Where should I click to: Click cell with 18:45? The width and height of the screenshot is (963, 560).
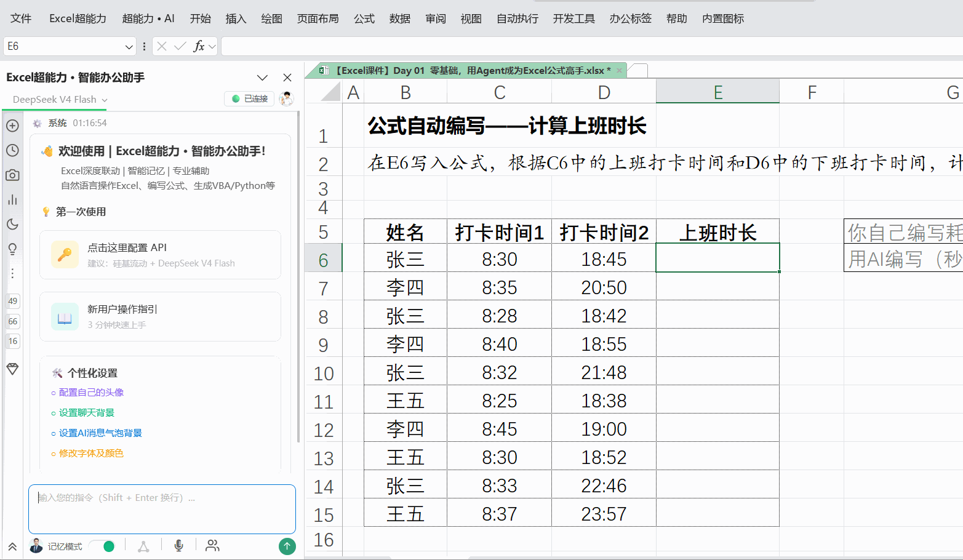tap(604, 259)
